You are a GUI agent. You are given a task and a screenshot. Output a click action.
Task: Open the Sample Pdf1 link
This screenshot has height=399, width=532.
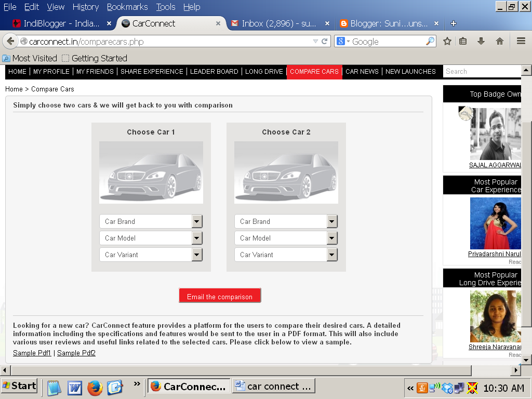click(x=32, y=353)
